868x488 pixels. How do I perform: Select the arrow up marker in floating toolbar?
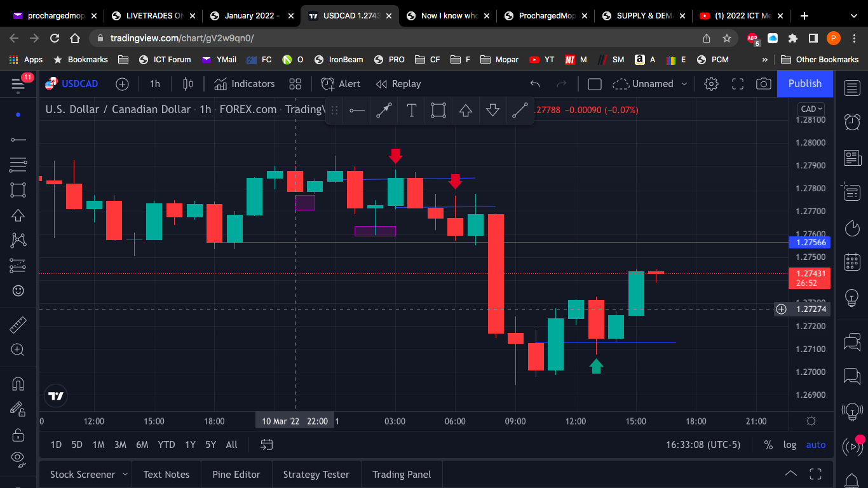click(x=466, y=111)
